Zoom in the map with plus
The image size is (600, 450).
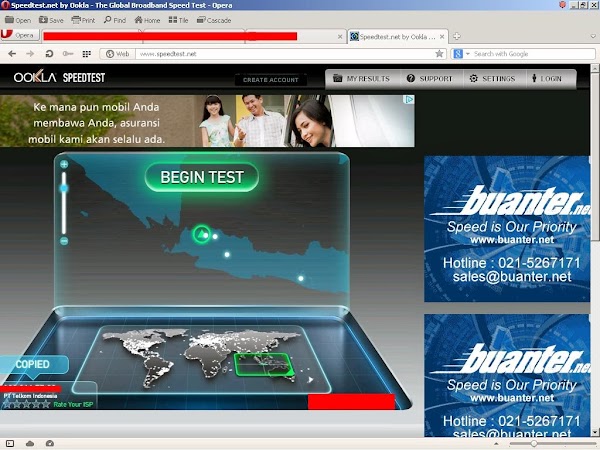click(x=64, y=165)
